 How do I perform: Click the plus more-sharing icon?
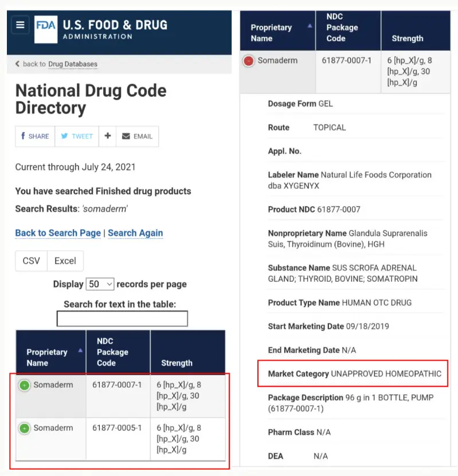click(108, 136)
